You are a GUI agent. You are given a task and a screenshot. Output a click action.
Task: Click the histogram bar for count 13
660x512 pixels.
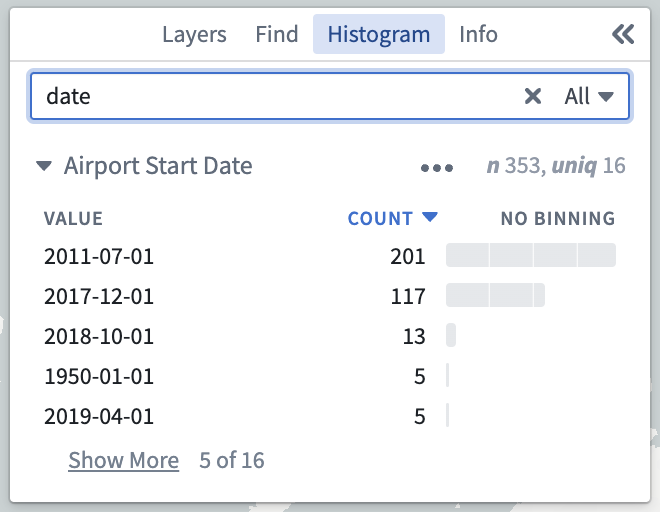451,335
